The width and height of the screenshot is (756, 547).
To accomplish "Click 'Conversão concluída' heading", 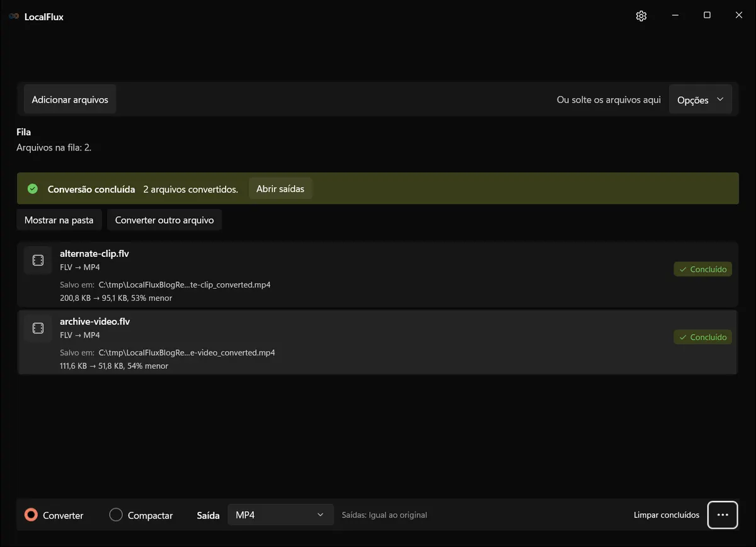I will point(91,189).
